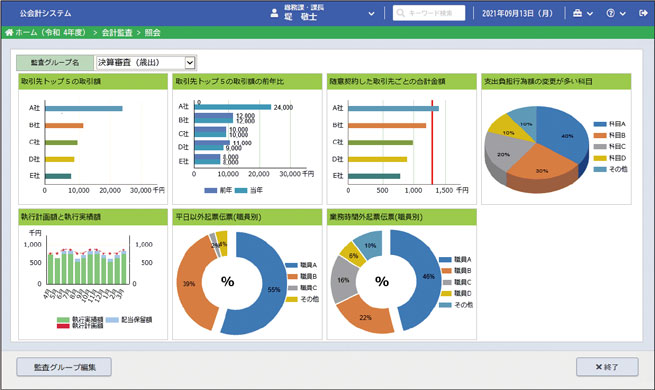This screenshot has height=390, width=655.
Task: Click the logout icon at the top right
Action: pyautogui.click(x=643, y=13)
